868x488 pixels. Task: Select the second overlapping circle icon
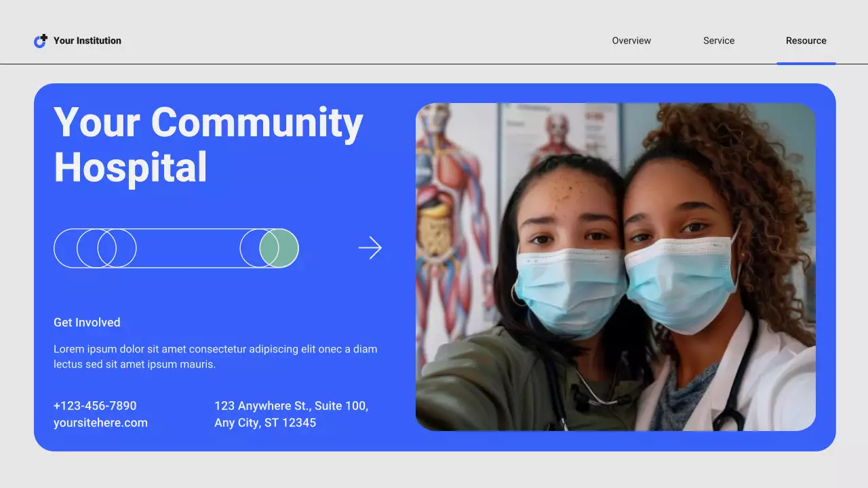coord(96,248)
